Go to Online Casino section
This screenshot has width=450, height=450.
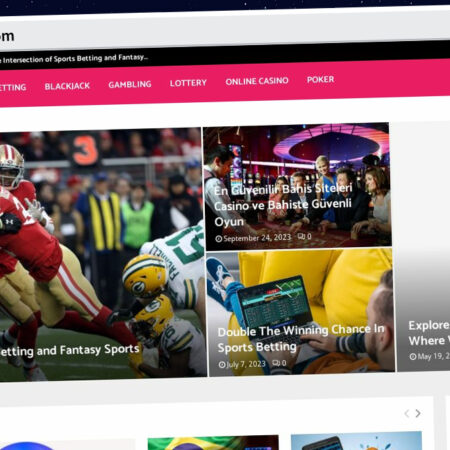[257, 81]
